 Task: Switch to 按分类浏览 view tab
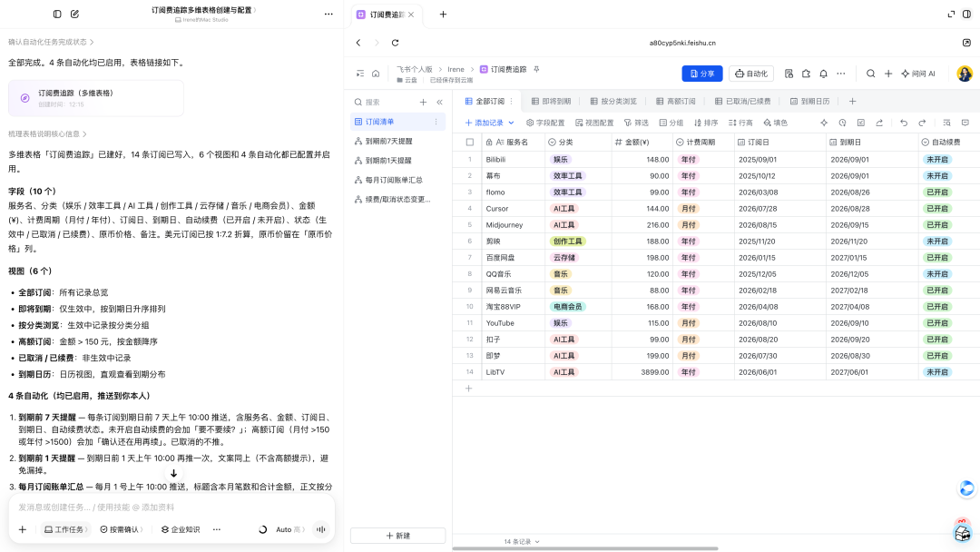(x=613, y=102)
